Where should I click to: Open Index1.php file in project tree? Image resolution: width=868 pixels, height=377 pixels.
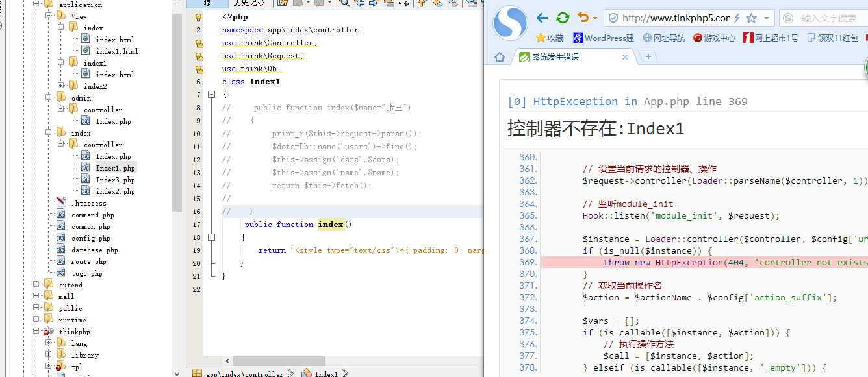point(115,168)
